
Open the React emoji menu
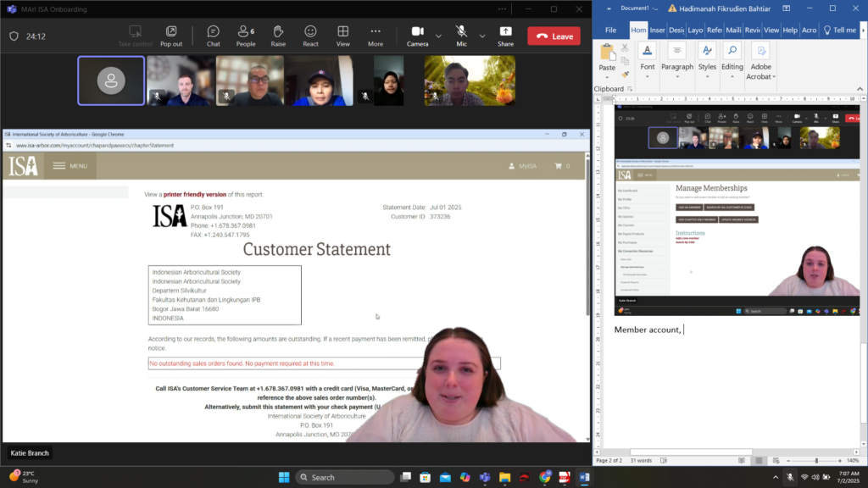[x=310, y=36]
